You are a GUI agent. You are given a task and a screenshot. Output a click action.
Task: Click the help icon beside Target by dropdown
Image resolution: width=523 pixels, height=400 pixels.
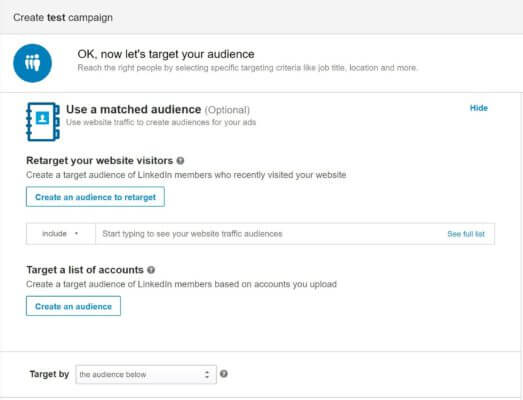tap(224, 374)
